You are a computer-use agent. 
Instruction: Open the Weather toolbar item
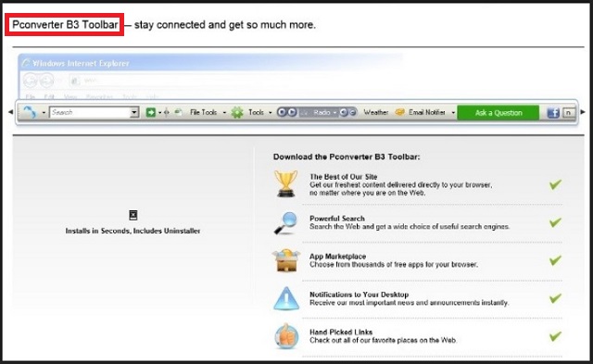[376, 112]
